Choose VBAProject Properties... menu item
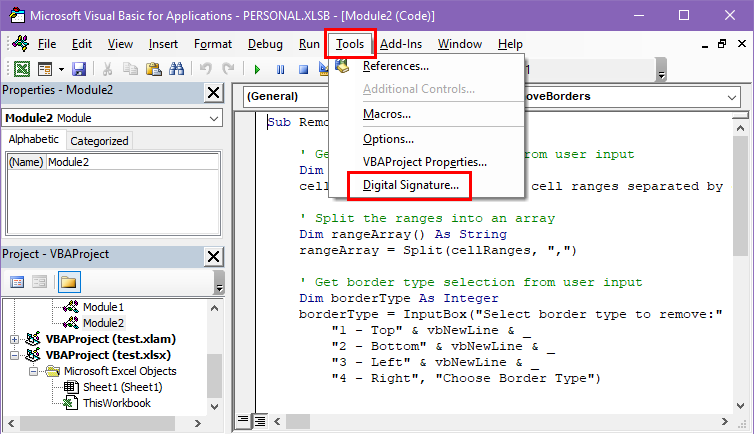The image size is (754, 434). pyautogui.click(x=427, y=162)
